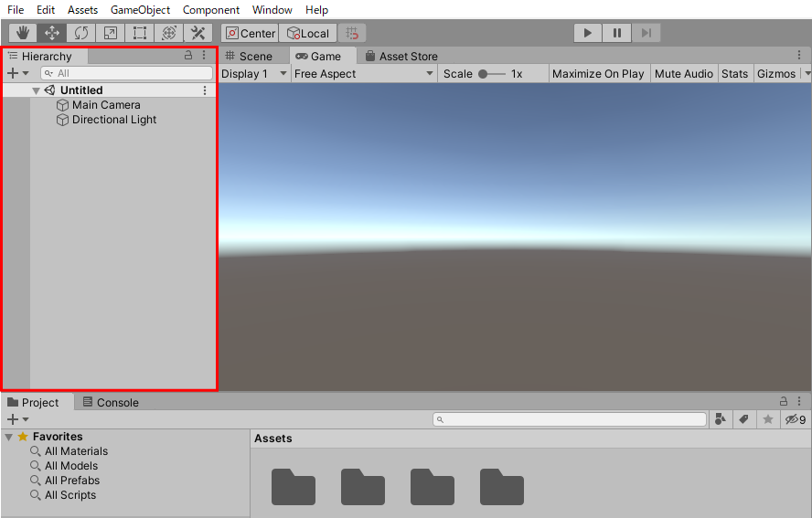Select the Rotate tool
The image size is (812, 518).
[x=81, y=33]
